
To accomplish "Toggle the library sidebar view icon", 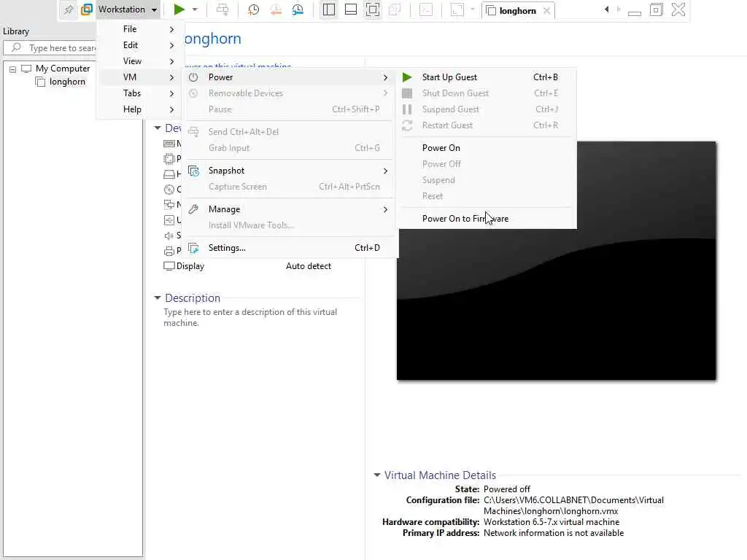I will [x=329, y=9].
